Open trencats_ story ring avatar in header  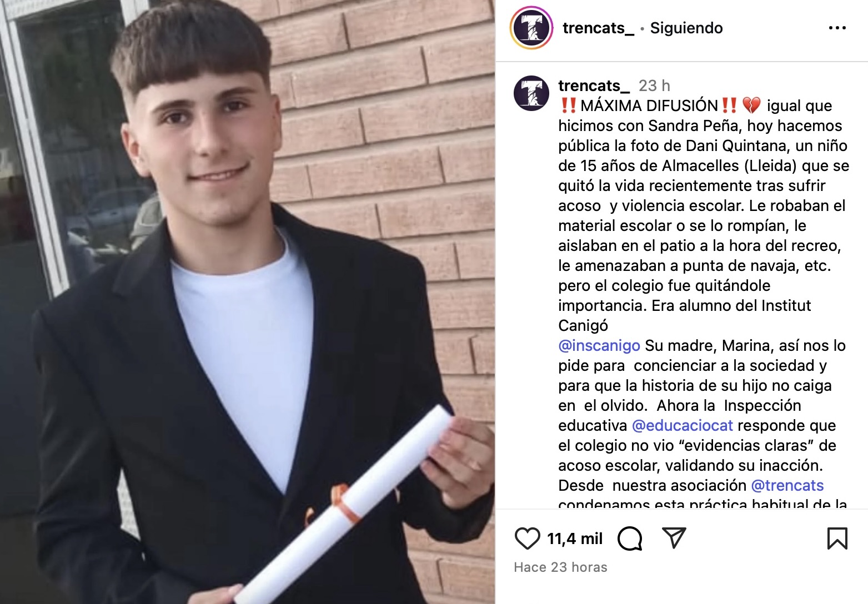point(532,28)
